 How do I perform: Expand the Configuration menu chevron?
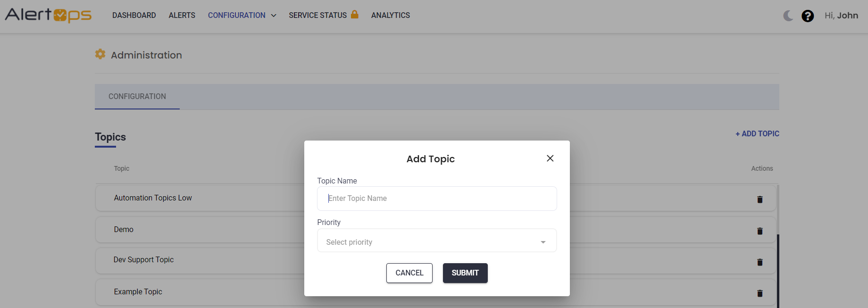coord(274,16)
